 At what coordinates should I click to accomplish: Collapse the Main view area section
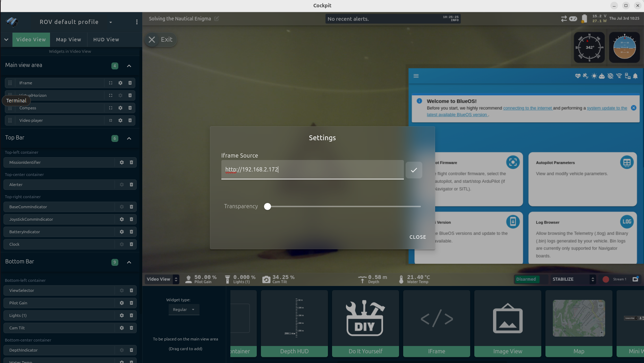click(129, 66)
